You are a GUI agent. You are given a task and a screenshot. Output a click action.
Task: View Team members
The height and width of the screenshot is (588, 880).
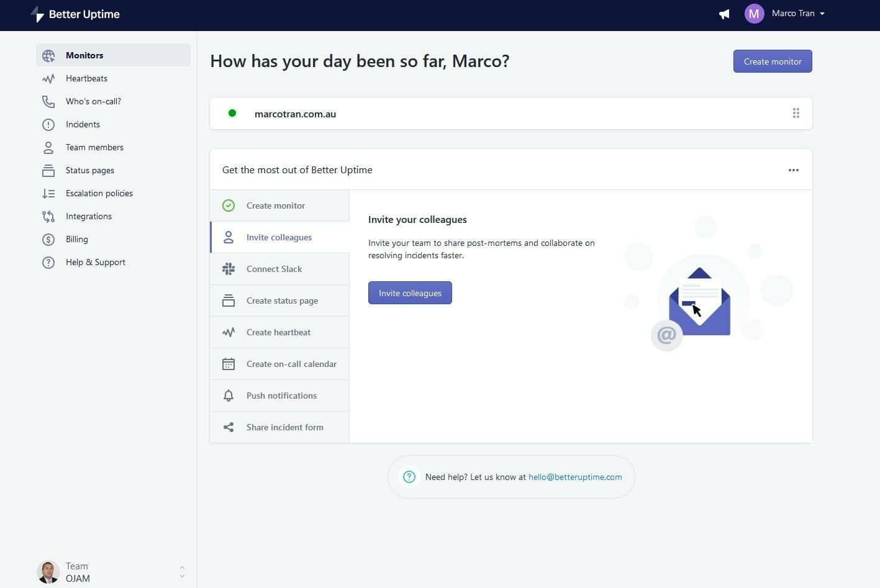coord(94,147)
